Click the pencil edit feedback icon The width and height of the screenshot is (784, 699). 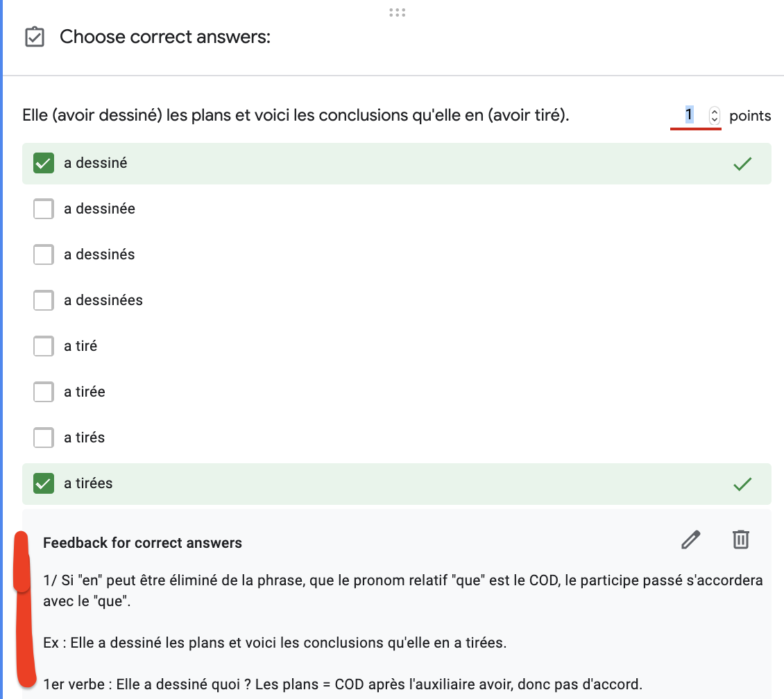pyautogui.click(x=691, y=540)
